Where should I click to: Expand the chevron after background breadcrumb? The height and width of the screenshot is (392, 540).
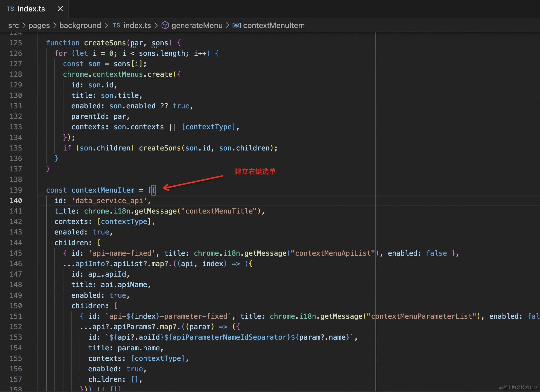106,26
